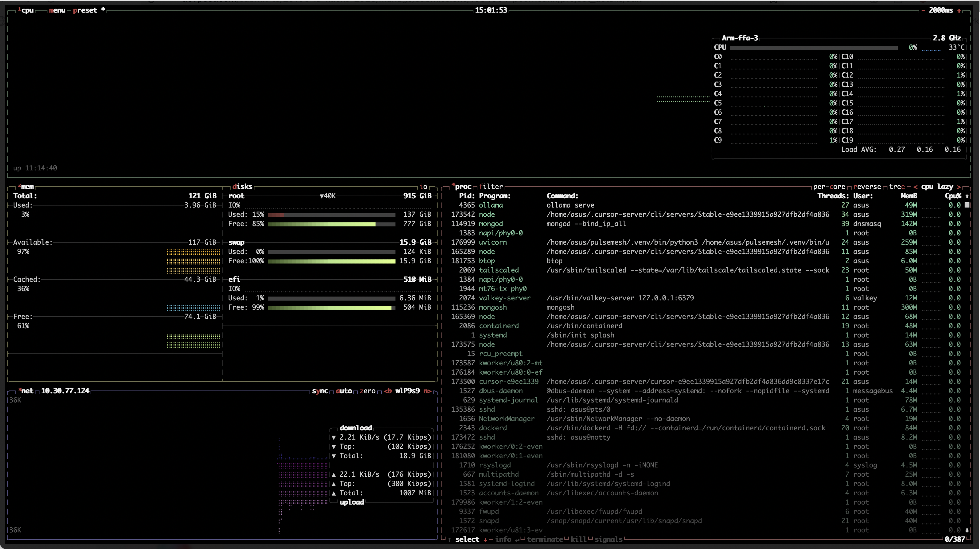Viewport: 980px width, 549px height.
Task: Click the filter option in proc box
Action: pyautogui.click(x=491, y=187)
